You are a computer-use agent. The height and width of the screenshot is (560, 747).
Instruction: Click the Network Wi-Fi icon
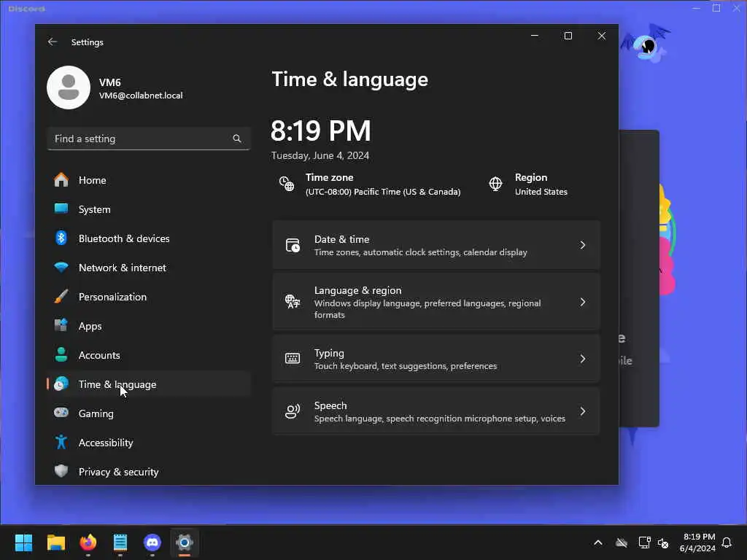tap(61, 267)
